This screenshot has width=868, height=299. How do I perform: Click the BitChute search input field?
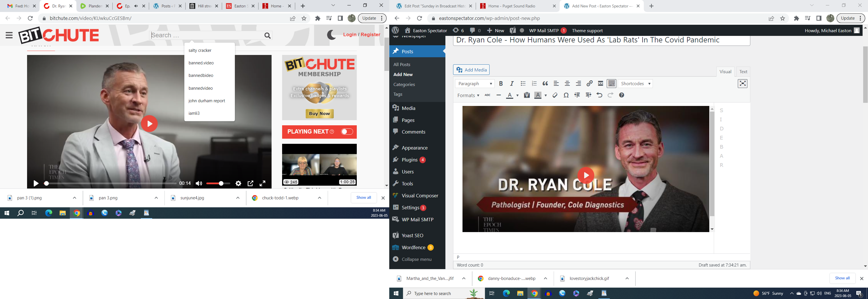pyautogui.click(x=206, y=35)
